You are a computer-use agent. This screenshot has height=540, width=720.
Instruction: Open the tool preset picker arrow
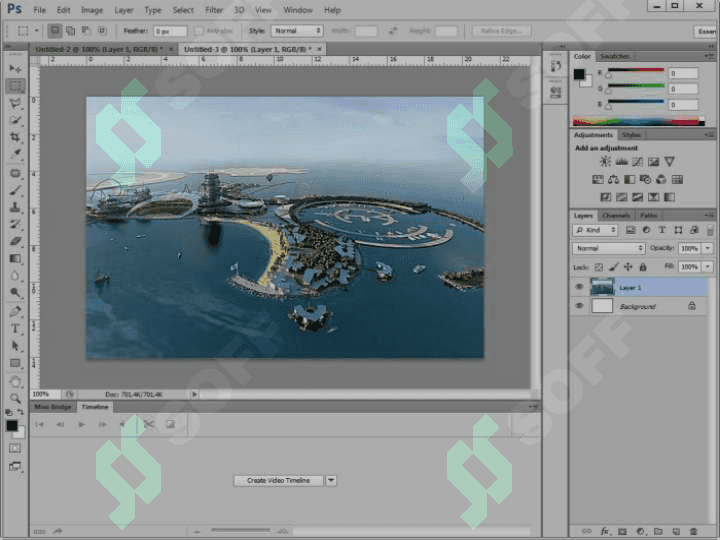coord(37,31)
